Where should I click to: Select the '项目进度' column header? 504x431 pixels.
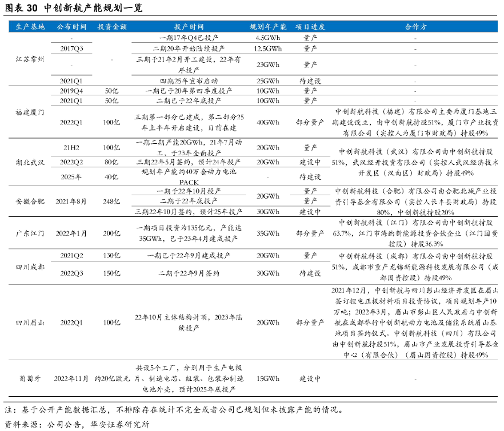coord(310,27)
